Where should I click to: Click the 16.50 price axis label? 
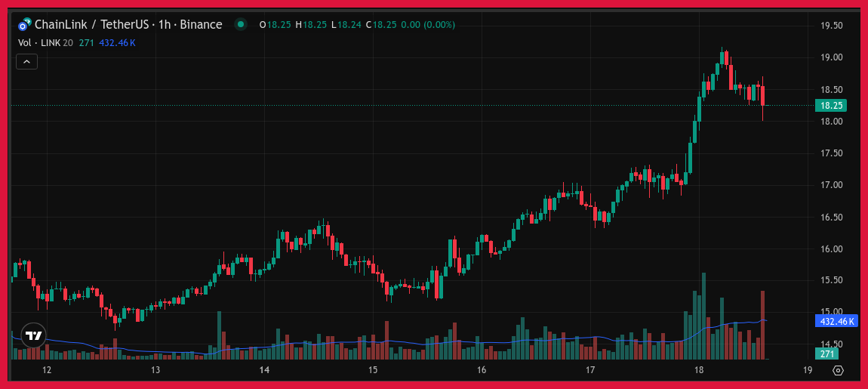point(831,218)
